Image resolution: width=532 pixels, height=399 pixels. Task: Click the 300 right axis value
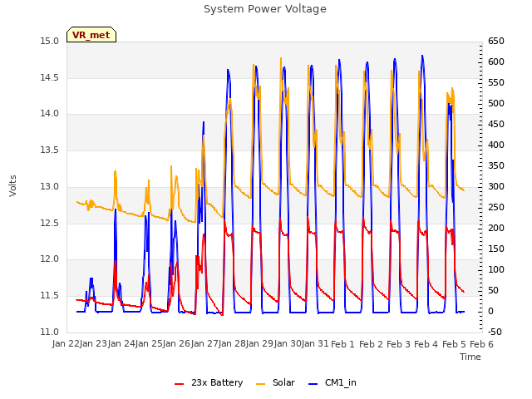point(496,186)
